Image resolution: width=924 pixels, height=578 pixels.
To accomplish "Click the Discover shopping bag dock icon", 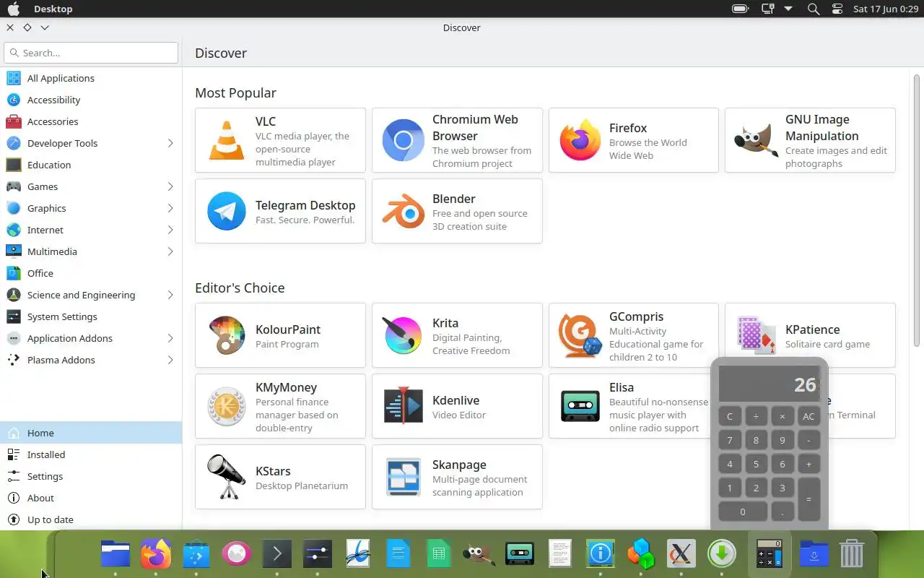I will pos(196,554).
